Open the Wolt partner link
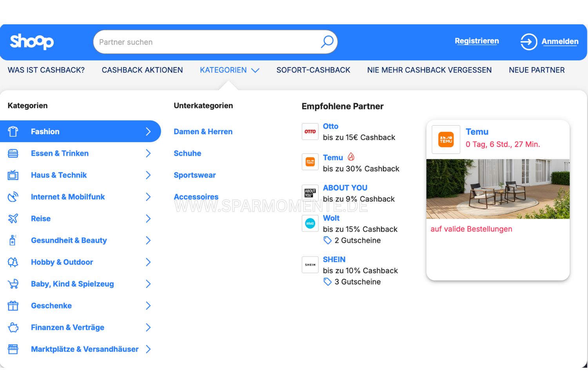This screenshot has height=392, width=588. pyautogui.click(x=331, y=218)
